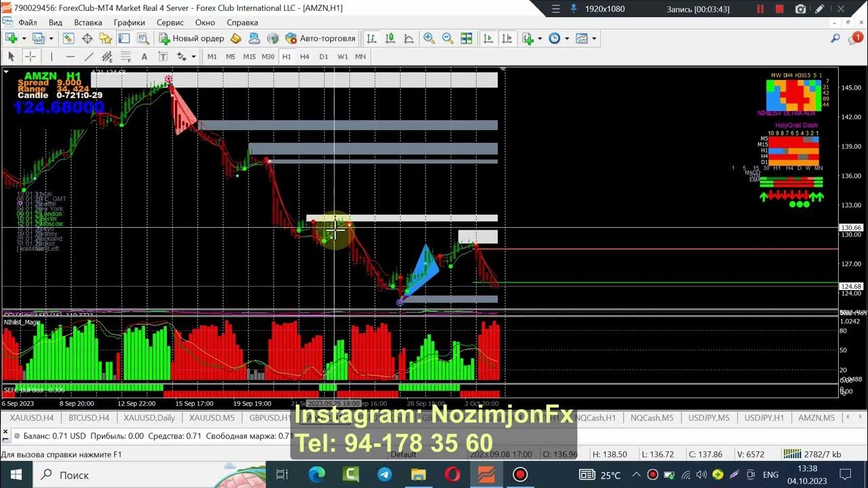The width and height of the screenshot is (868, 488).
Task: Expand the templates dropdown arrow
Action: [x=594, y=39]
